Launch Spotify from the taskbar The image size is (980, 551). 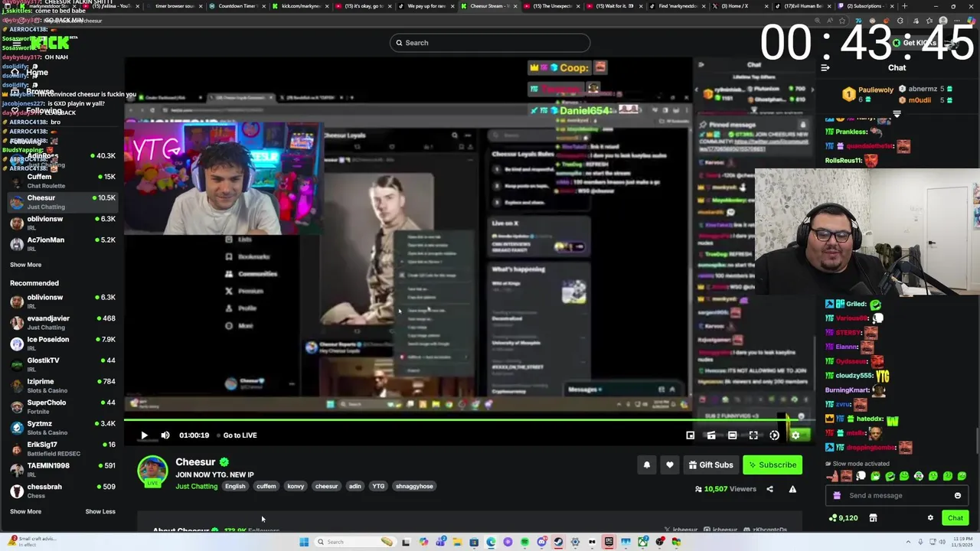pyautogui.click(x=524, y=542)
